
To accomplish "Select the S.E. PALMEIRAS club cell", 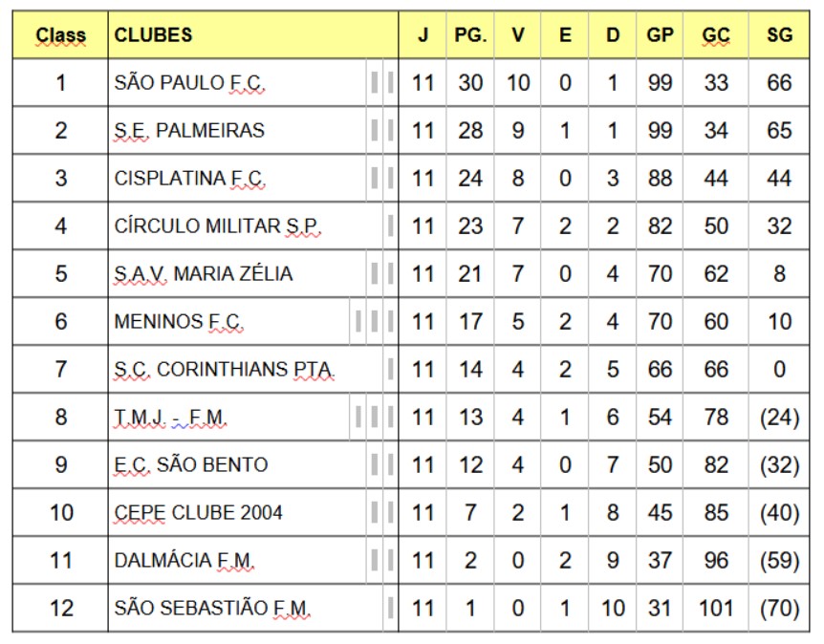I will [x=189, y=131].
